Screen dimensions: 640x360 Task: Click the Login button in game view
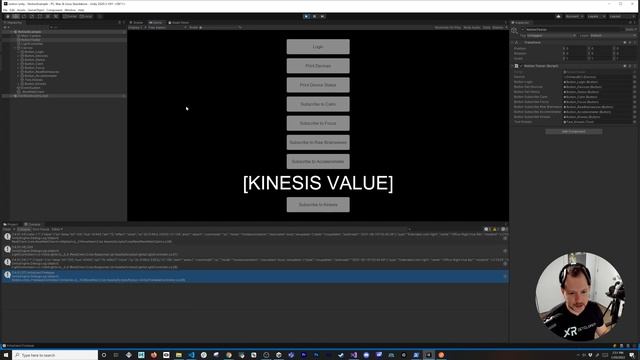(318, 47)
